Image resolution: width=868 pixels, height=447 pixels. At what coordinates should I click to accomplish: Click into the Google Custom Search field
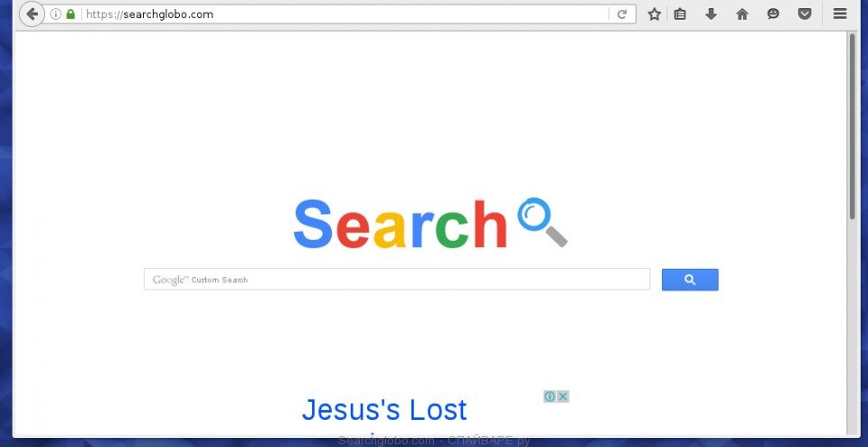pyautogui.click(x=396, y=280)
